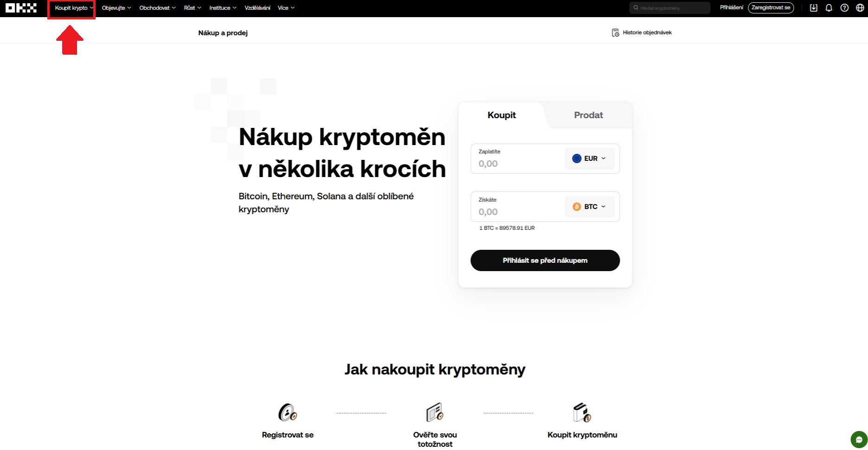Open the language globe icon
The height and width of the screenshot is (450, 868).
(x=860, y=8)
